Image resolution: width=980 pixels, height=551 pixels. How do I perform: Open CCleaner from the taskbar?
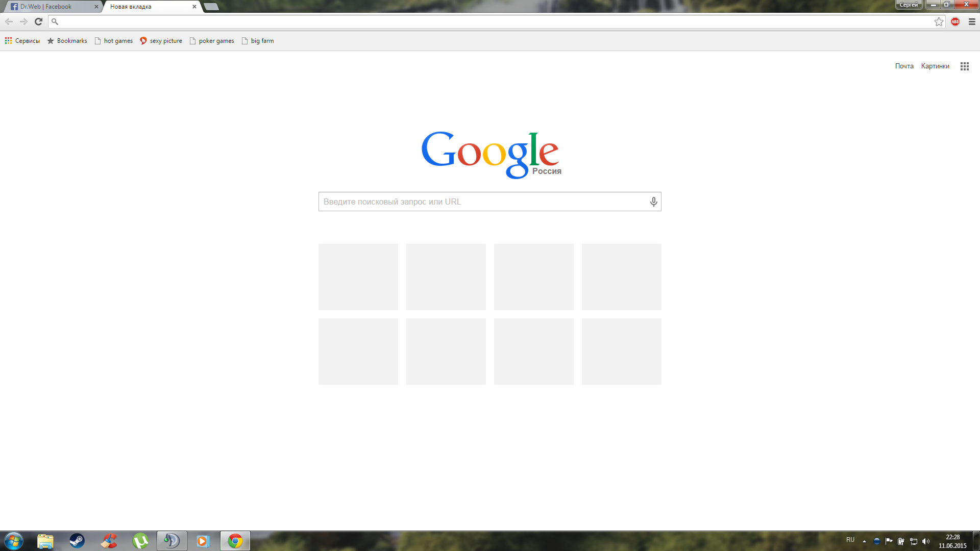[x=109, y=541]
